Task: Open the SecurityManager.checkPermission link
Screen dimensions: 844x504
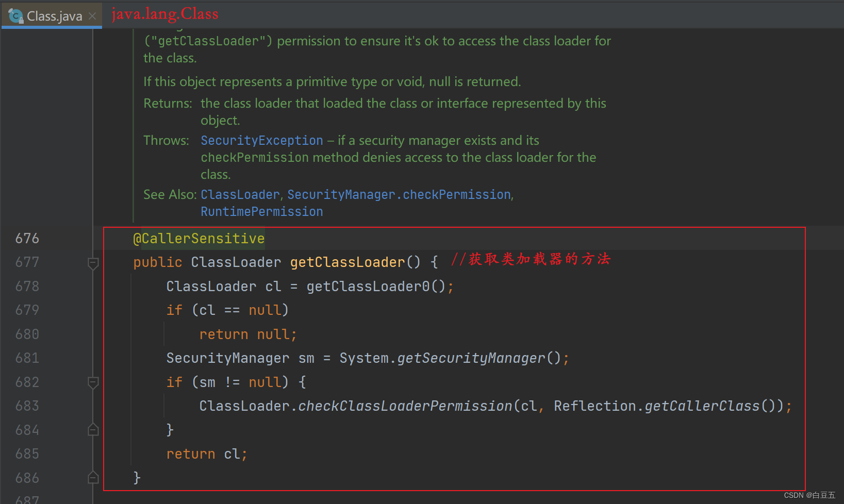Action: (399, 195)
